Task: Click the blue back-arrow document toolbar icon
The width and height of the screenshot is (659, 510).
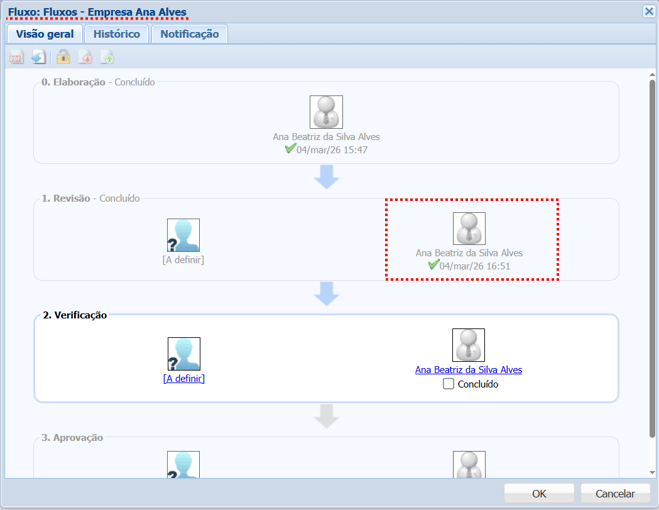Action: tap(39, 57)
